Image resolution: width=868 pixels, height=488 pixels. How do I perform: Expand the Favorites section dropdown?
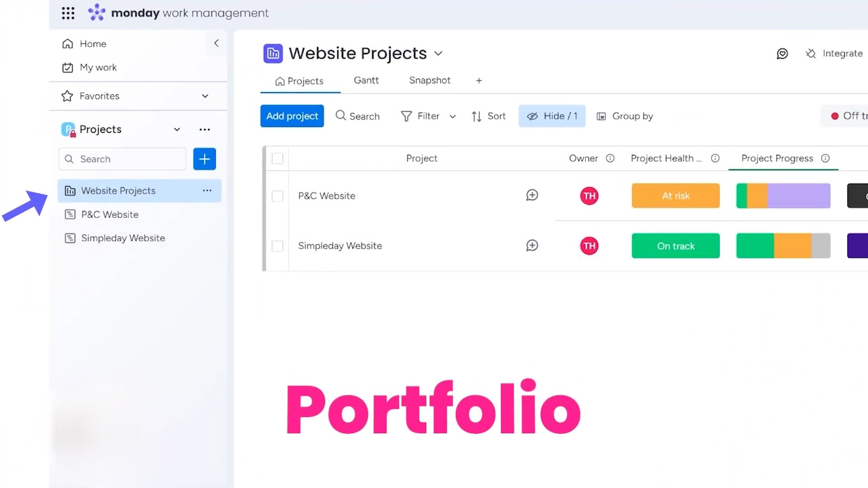click(204, 96)
